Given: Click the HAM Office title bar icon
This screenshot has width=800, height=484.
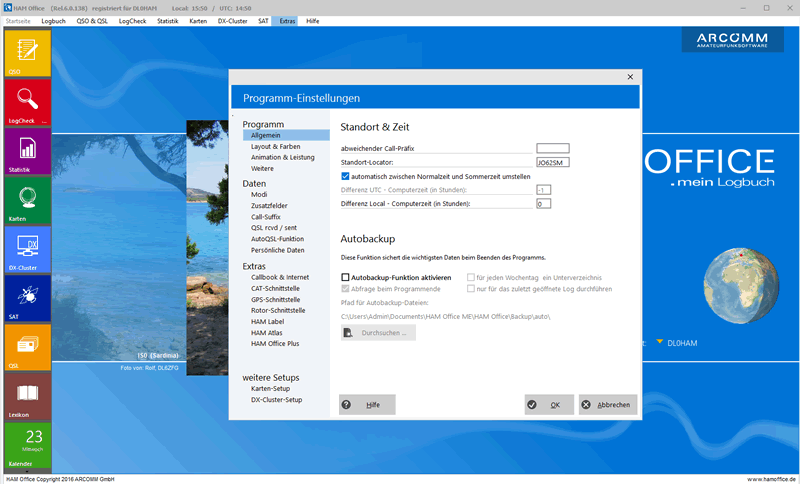Looking at the screenshot, I should coord(8,8).
